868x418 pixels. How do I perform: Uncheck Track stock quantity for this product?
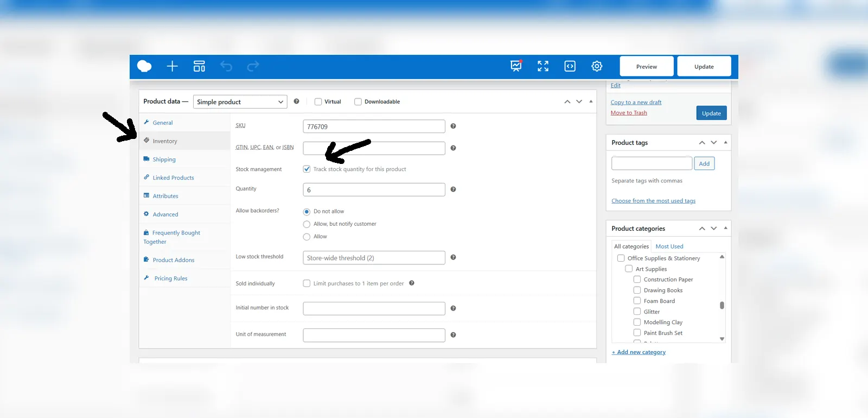pyautogui.click(x=307, y=169)
